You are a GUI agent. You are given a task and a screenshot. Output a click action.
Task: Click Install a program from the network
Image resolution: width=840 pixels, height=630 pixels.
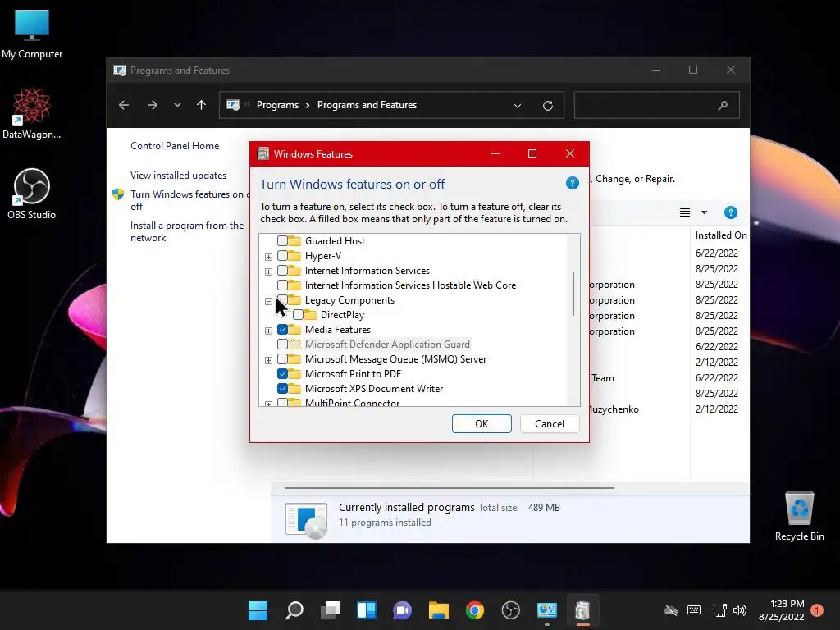pos(187,231)
